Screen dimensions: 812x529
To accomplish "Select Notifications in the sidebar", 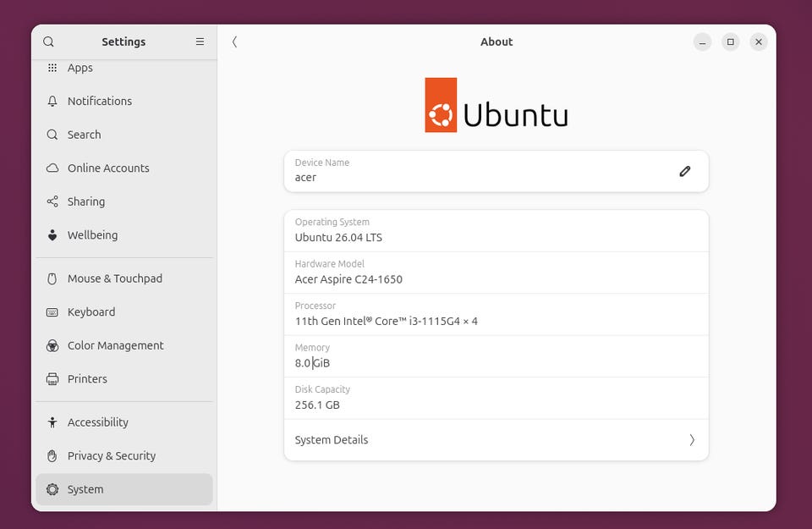I will (124, 101).
